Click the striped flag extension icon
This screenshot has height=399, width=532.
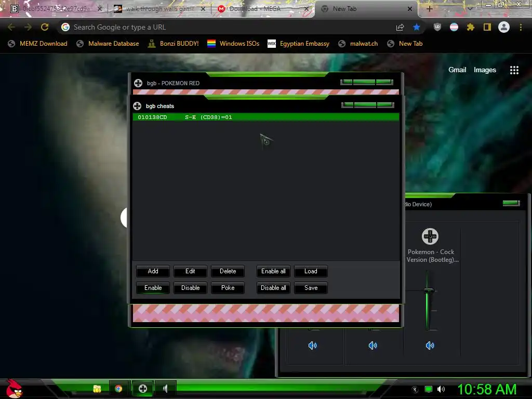454,27
